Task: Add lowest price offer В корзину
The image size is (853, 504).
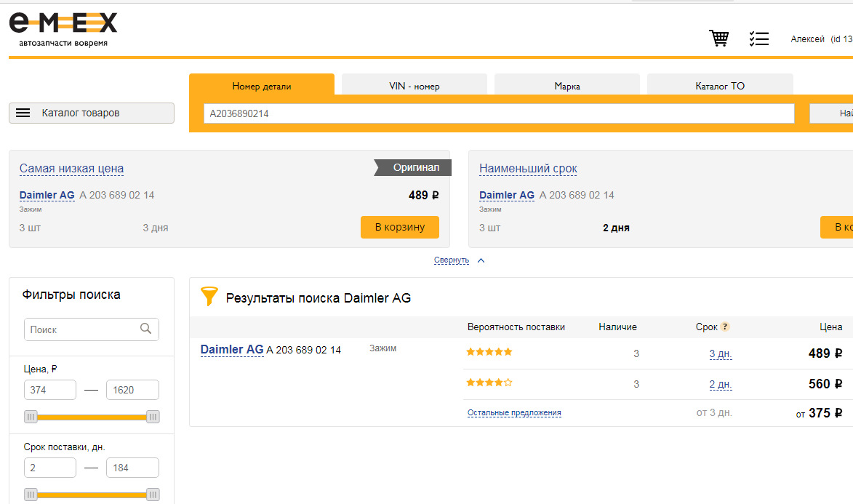Action: click(x=400, y=227)
